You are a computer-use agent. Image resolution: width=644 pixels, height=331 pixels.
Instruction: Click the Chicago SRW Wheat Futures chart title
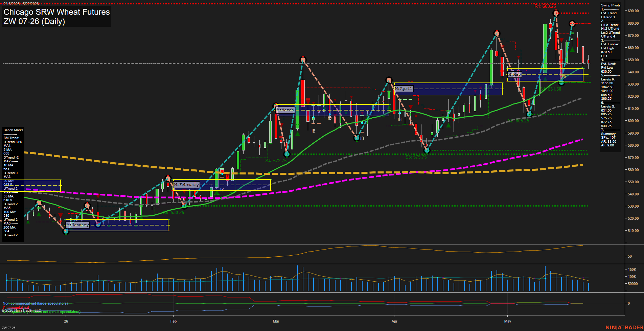click(x=56, y=12)
